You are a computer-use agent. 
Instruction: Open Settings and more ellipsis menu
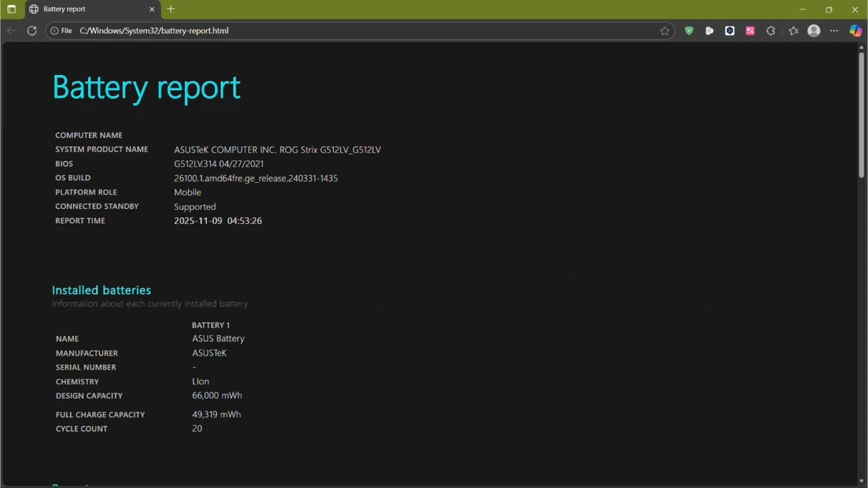[x=834, y=31]
